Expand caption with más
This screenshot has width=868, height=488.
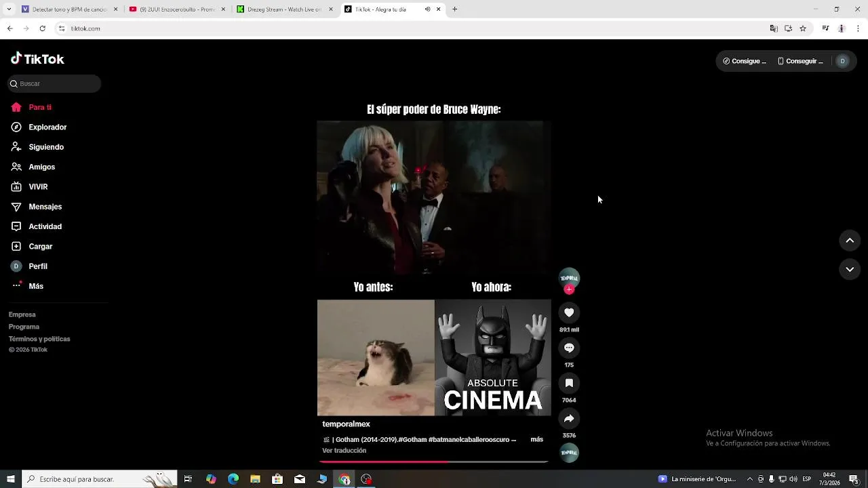(537, 439)
